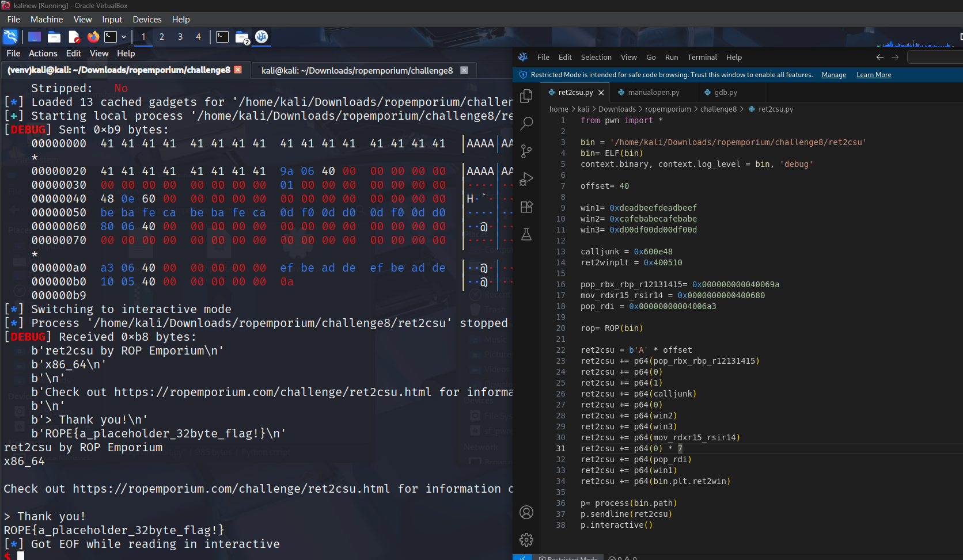963x560 pixels.
Task: Open the editor's Selection menu
Action: click(x=596, y=58)
